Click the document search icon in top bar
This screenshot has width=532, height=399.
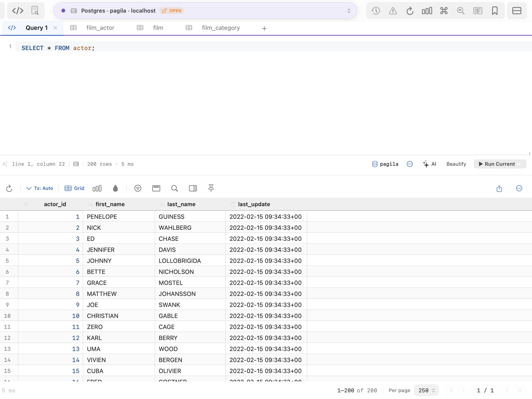click(35, 11)
